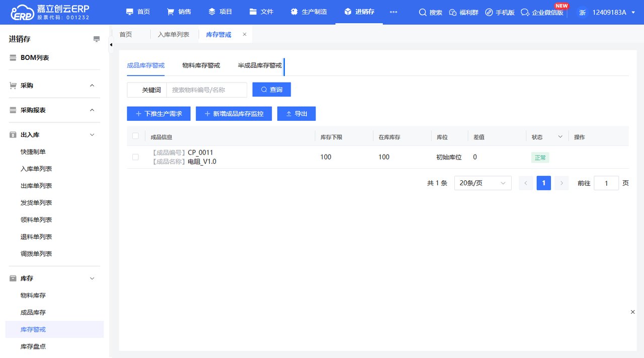Screen dimensions: 644x358
Task: Click the 电阻_V1.0 product name
Action: point(202,162)
